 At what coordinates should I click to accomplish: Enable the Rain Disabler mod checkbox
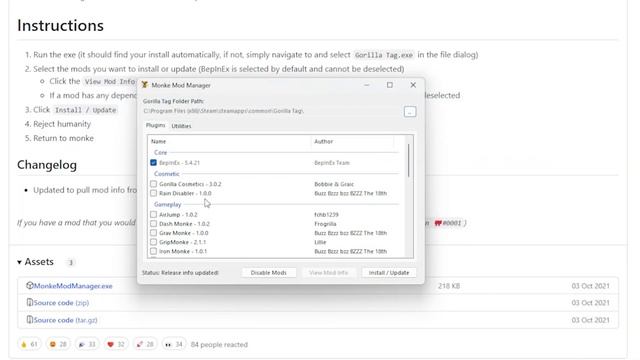pos(153,193)
